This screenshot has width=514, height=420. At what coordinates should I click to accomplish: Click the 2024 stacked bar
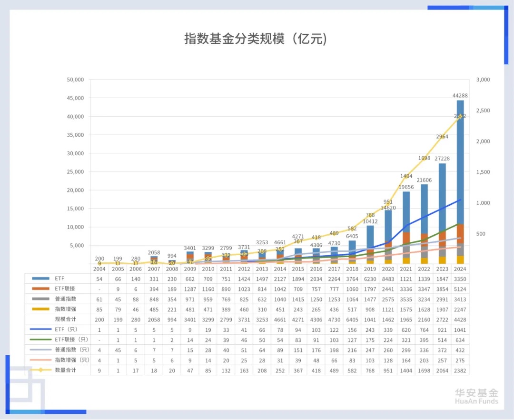pyautogui.click(x=460, y=181)
